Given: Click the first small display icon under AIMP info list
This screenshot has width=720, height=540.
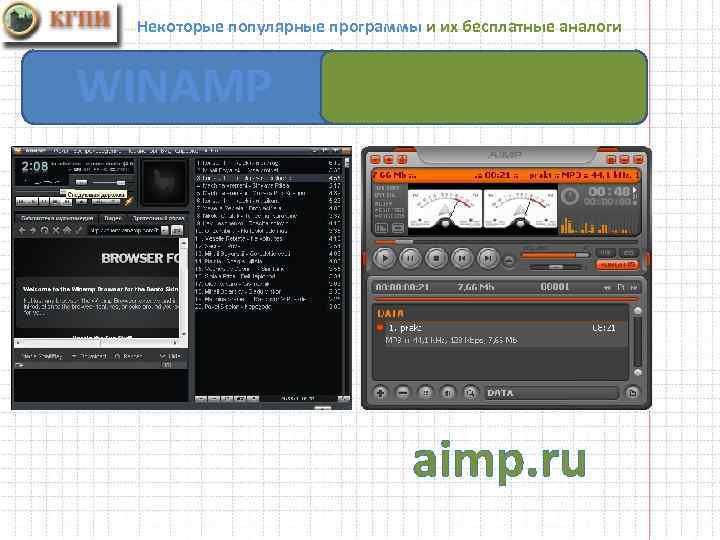Looking at the screenshot, I should coord(382,228).
